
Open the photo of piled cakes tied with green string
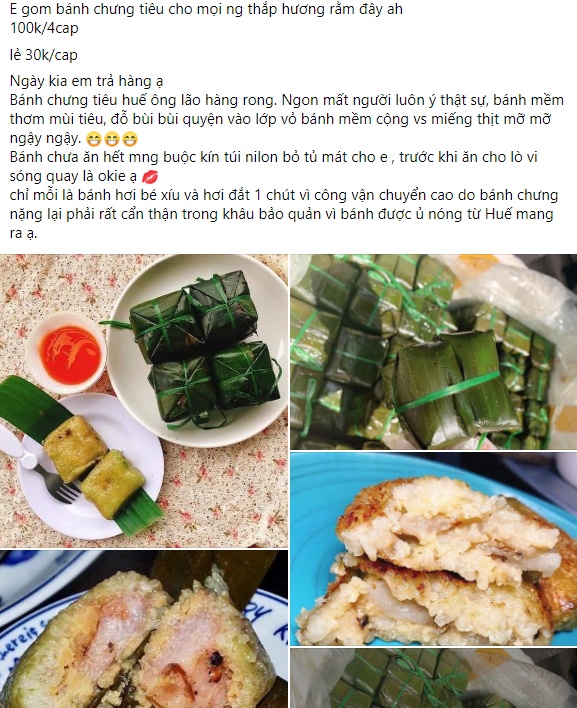(x=433, y=352)
